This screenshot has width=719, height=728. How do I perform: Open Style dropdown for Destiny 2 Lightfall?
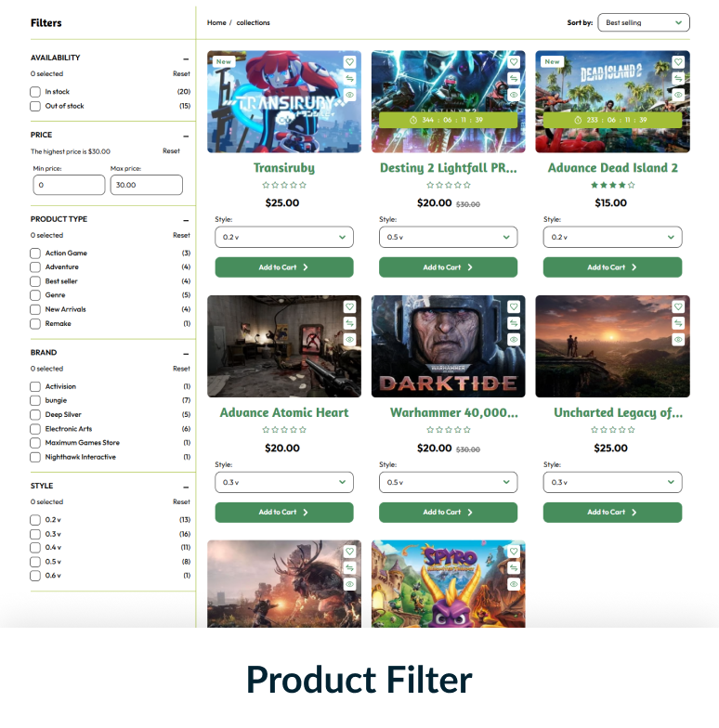pyautogui.click(x=448, y=238)
